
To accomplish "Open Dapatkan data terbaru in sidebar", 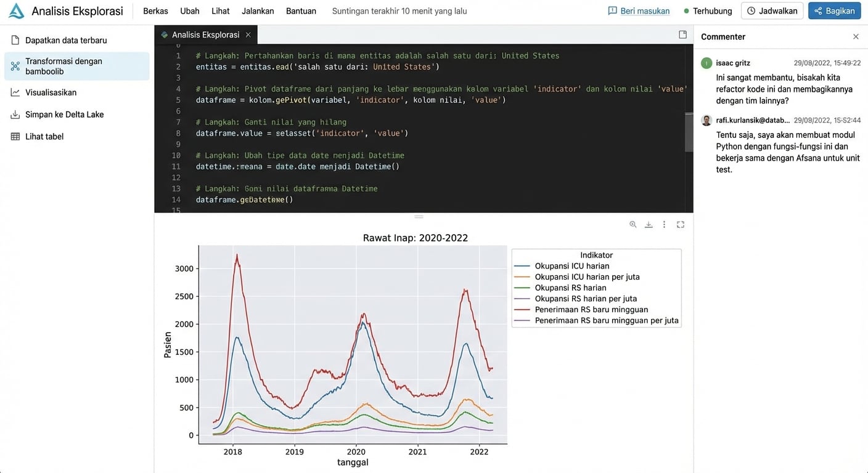I will pos(66,41).
